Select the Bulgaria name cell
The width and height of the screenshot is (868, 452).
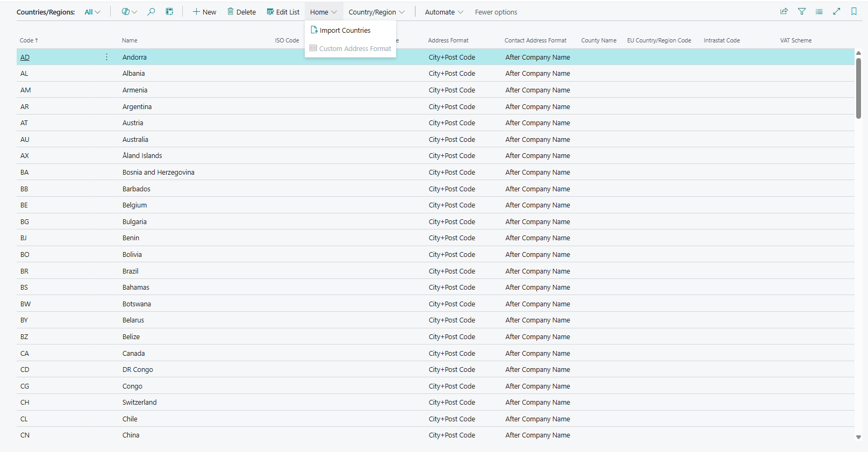point(134,222)
